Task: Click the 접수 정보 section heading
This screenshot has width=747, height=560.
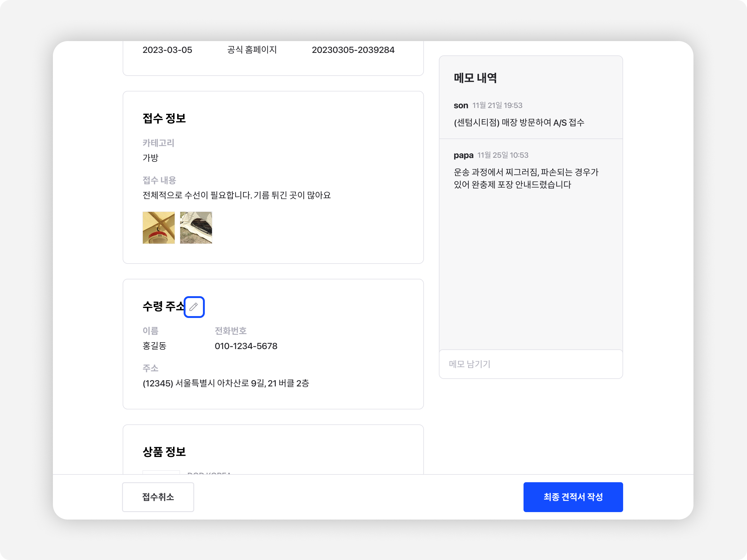Action: coord(164,118)
